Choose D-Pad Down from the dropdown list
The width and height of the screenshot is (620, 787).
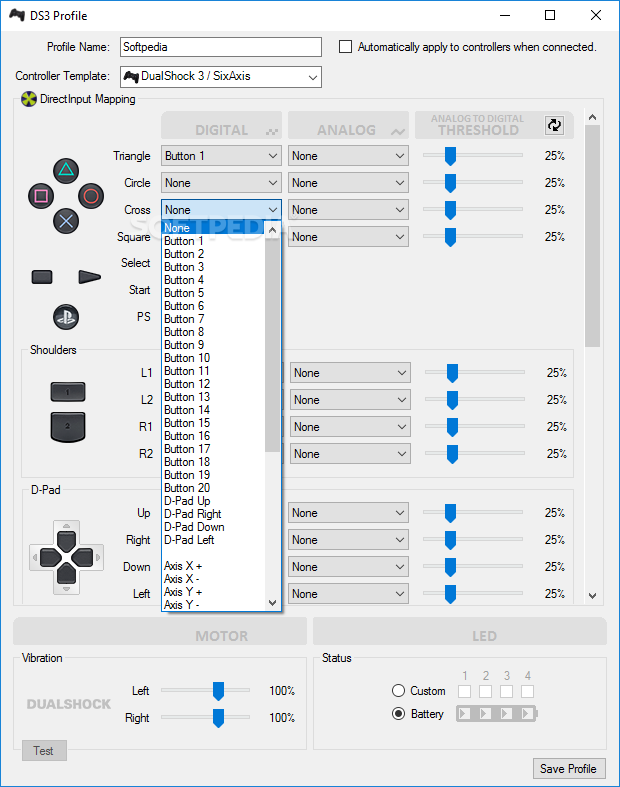tap(213, 527)
